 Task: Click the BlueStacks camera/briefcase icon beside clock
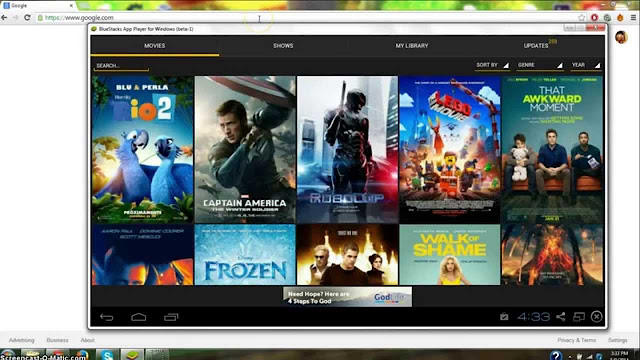click(504, 317)
